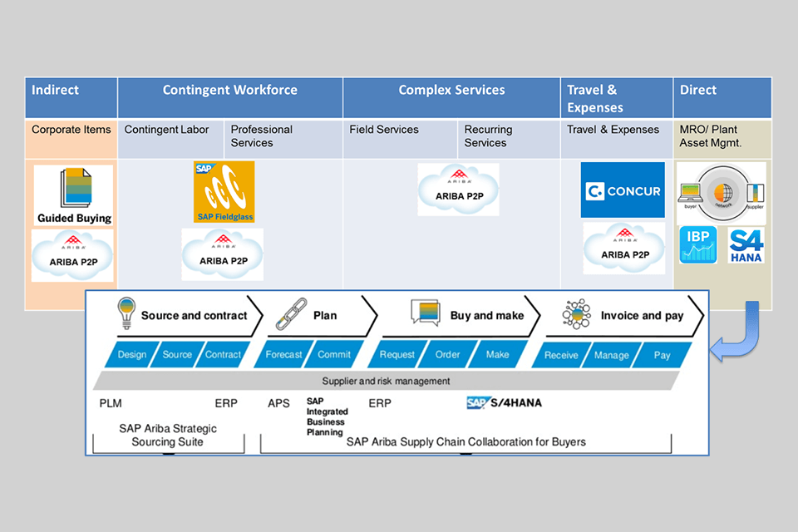This screenshot has width=798, height=532.
Task: Open the Indirect column header
Action: point(71,98)
